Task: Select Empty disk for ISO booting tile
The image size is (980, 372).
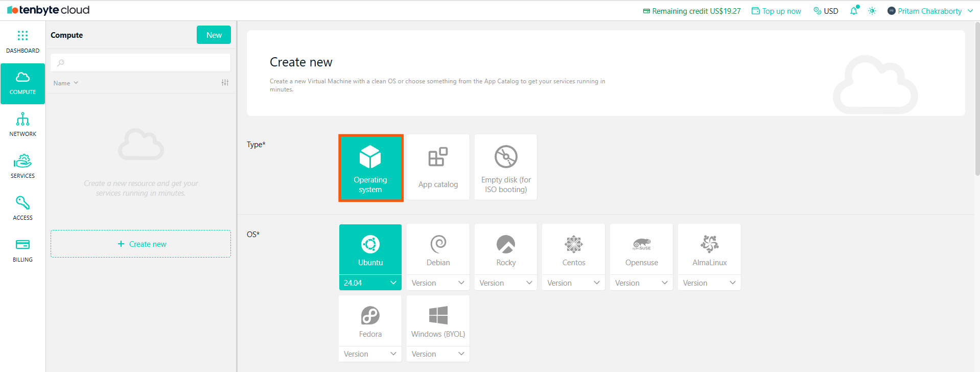Action: [x=506, y=167]
